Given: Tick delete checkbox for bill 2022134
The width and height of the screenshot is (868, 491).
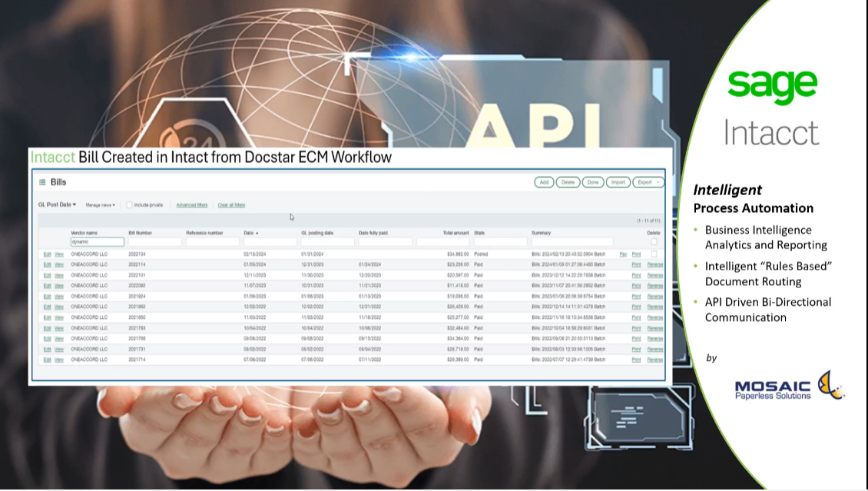Looking at the screenshot, I should point(654,254).
